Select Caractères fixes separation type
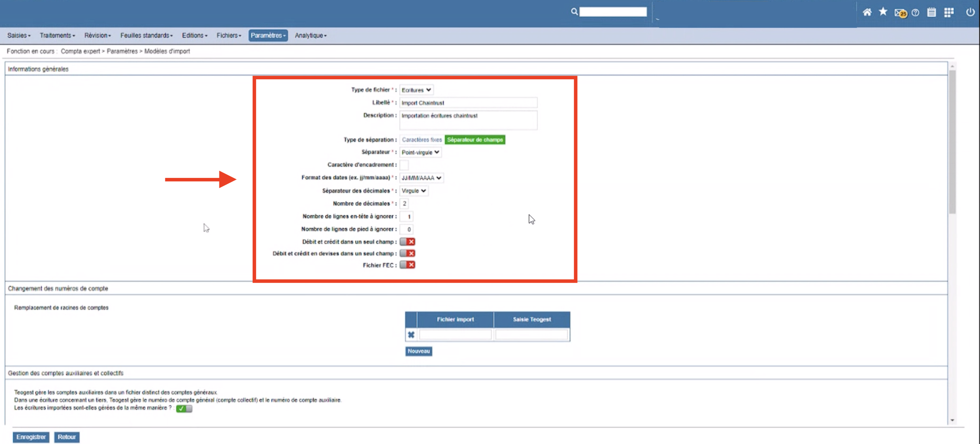 click(x=421, y=140)
